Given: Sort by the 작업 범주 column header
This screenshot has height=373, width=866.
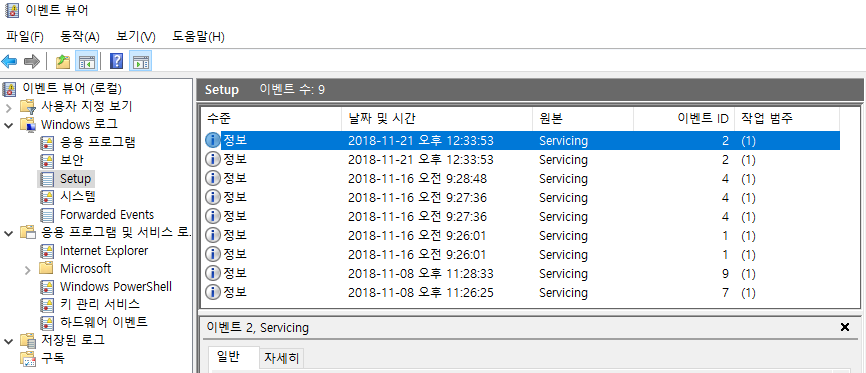Looking at the screenshot, I should [x=787, y=118].
